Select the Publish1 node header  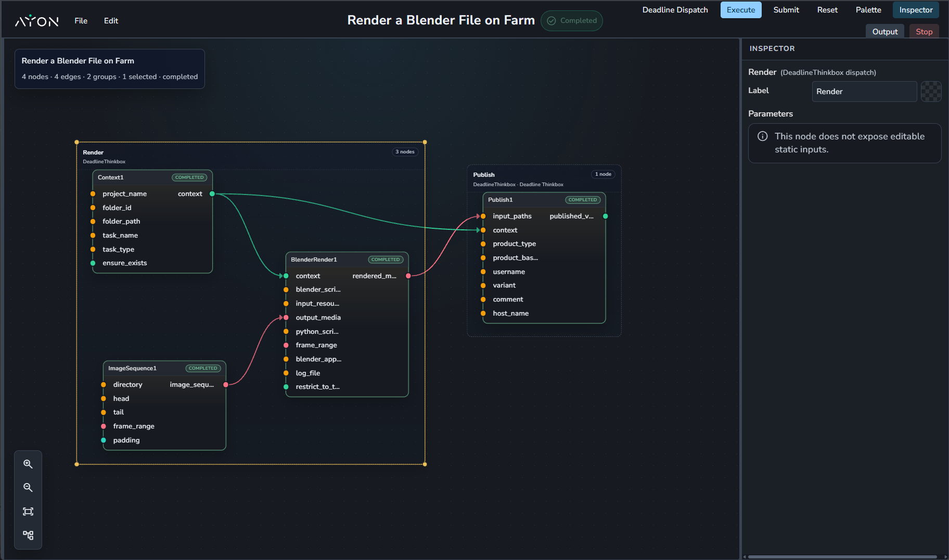[x=544, y=200]
